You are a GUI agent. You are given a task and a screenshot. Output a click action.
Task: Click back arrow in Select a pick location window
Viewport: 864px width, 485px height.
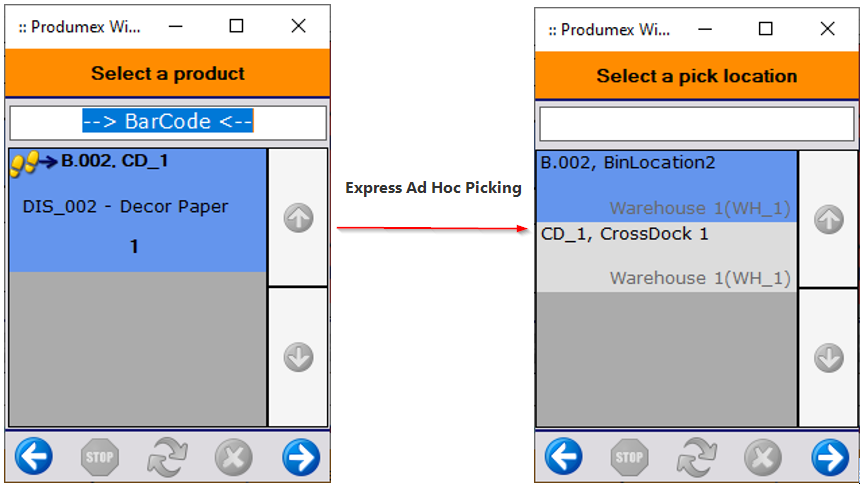pos(564,457)
